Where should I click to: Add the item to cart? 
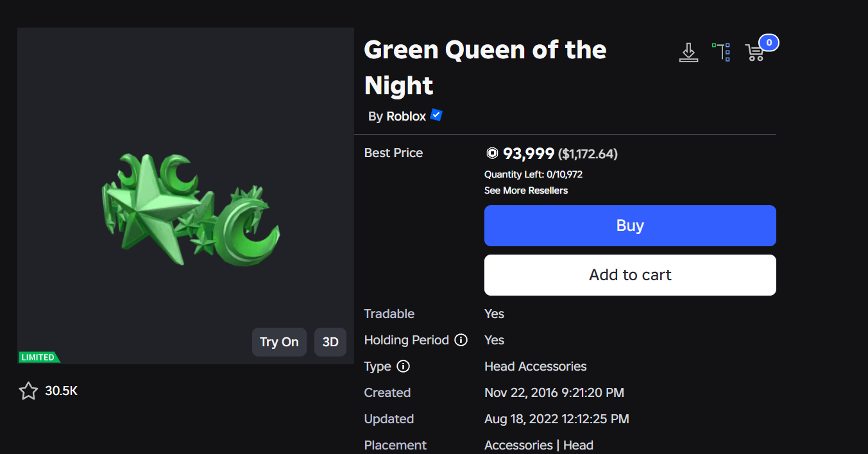tap(630, 275)
